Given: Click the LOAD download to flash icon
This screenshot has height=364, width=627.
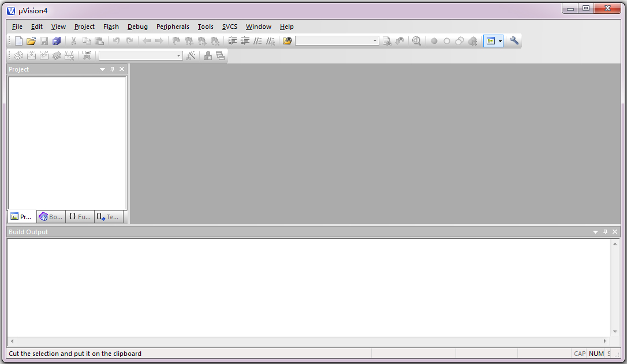Looking at the screenshot, I should (x=87, y=55).
